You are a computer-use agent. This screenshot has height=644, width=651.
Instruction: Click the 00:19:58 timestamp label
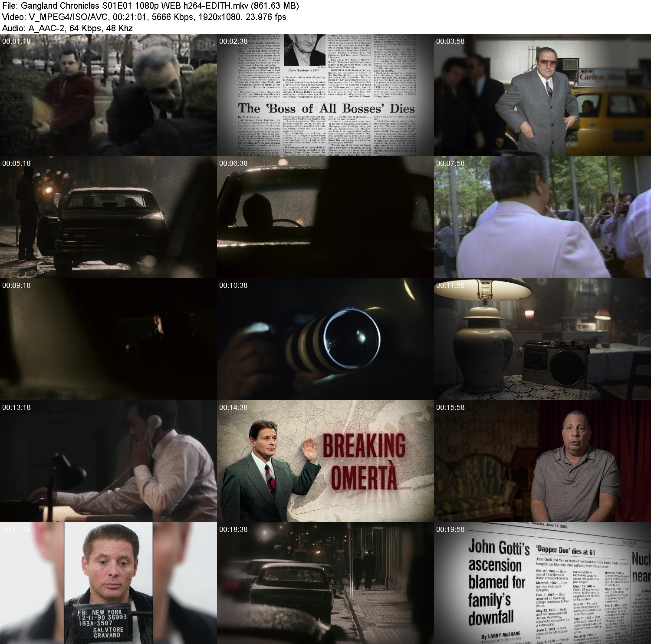(450, 529)
